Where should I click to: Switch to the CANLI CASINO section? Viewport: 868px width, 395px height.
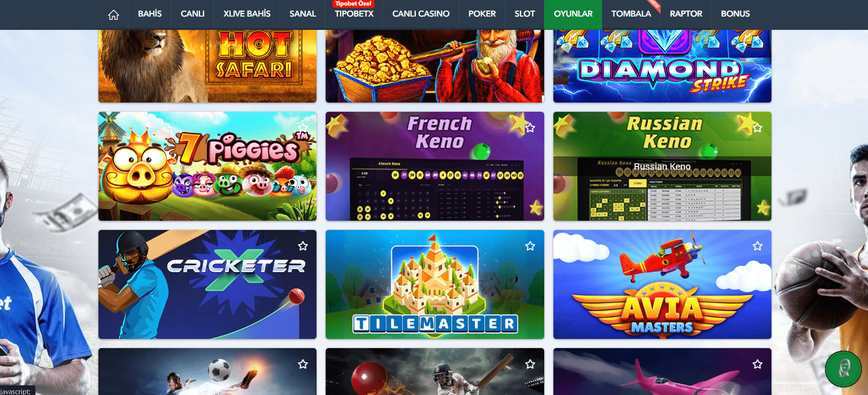pyautogui.click(x=420, y=14)
